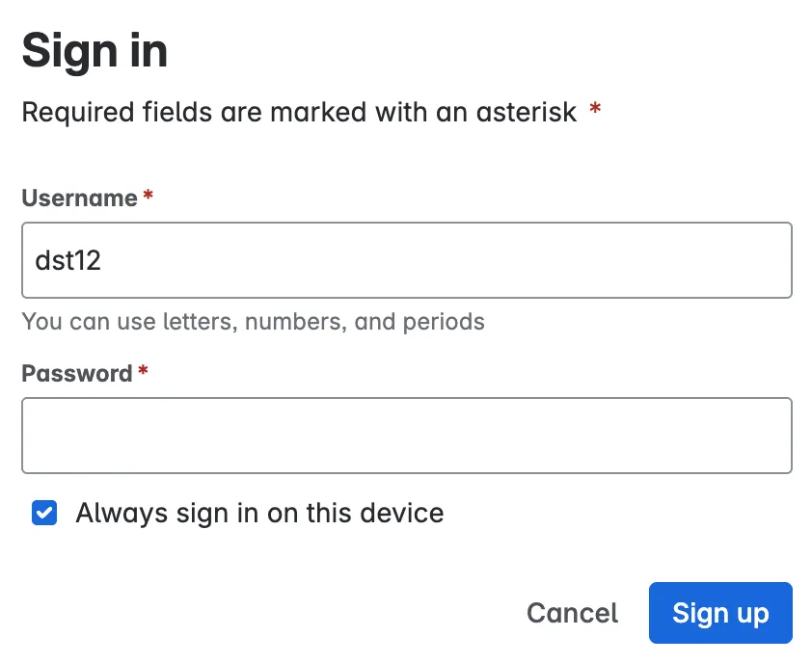The height and width of the screenshot is (663, 812).
Task: Click the red asterisk beside Username
Action: point(149,198)
